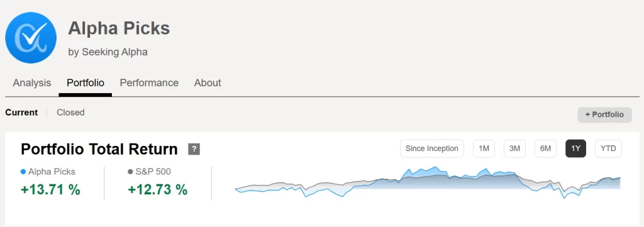Image resolution: width=644 pixels, height=227 pixels.
Task: Click the + Portfolio button
Action: click(x=604, y=114)
